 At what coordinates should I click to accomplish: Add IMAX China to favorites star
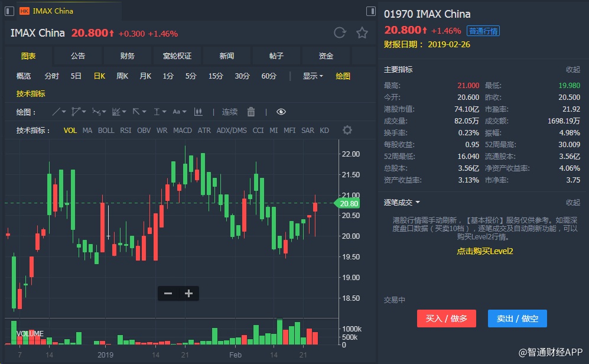362,33
